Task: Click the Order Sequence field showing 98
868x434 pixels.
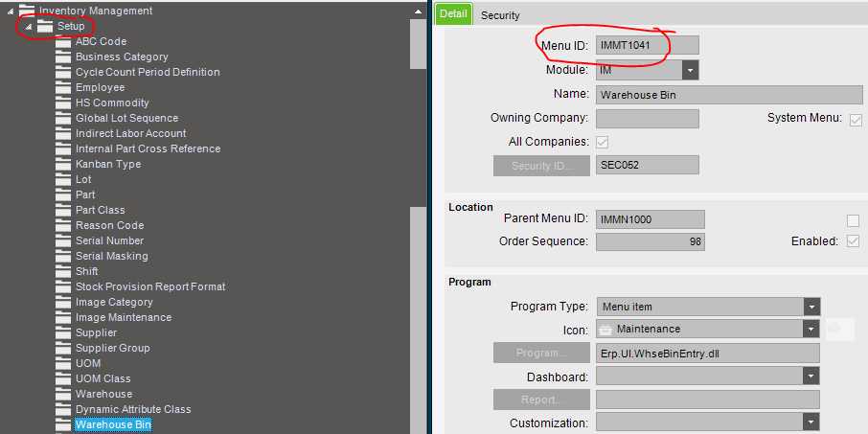Action: pyautogui.click(x=651, y=242)
